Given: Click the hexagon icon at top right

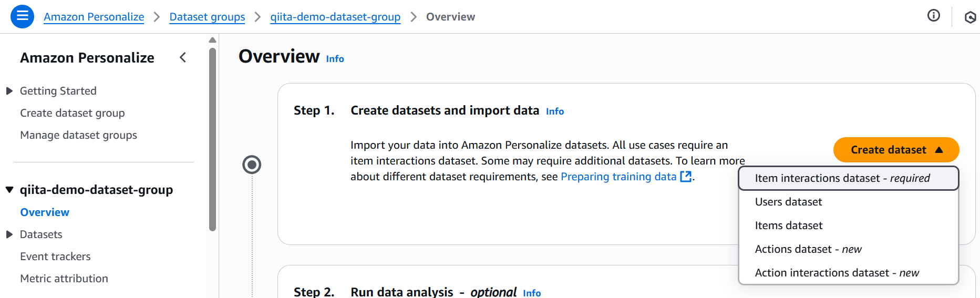Looking at the screenshot, I should pos(970,17).
